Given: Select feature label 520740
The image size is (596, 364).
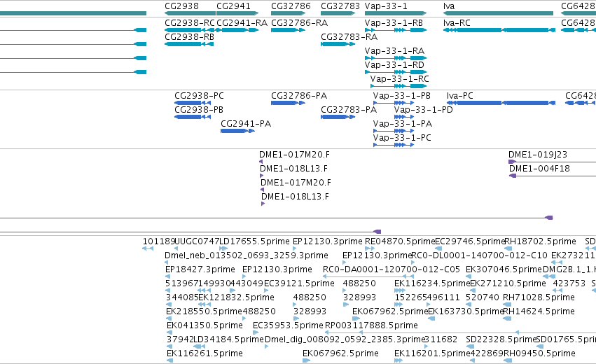Looking at the screenshot, I should (x=483, y=297).
